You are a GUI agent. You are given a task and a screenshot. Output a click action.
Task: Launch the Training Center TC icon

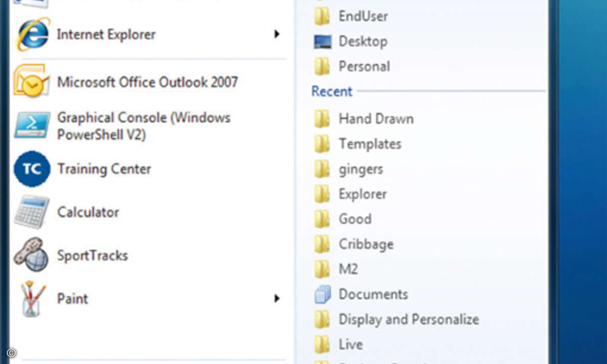pos(32,169)
